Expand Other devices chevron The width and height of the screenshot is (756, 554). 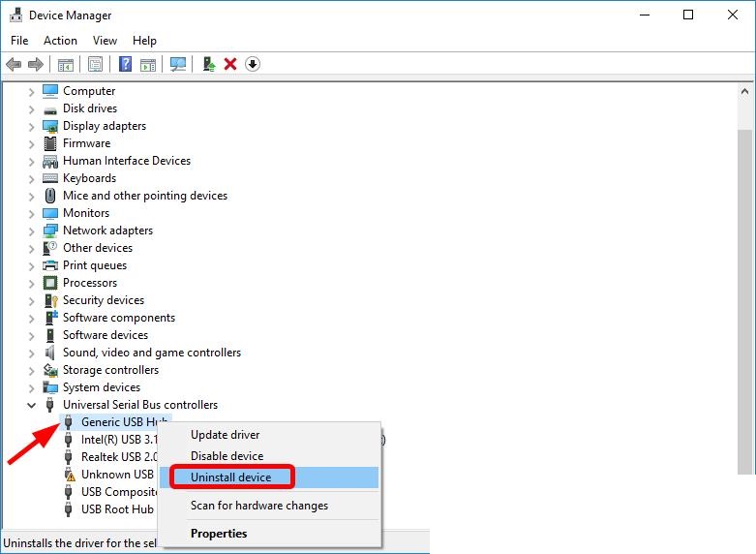[31, 249]
